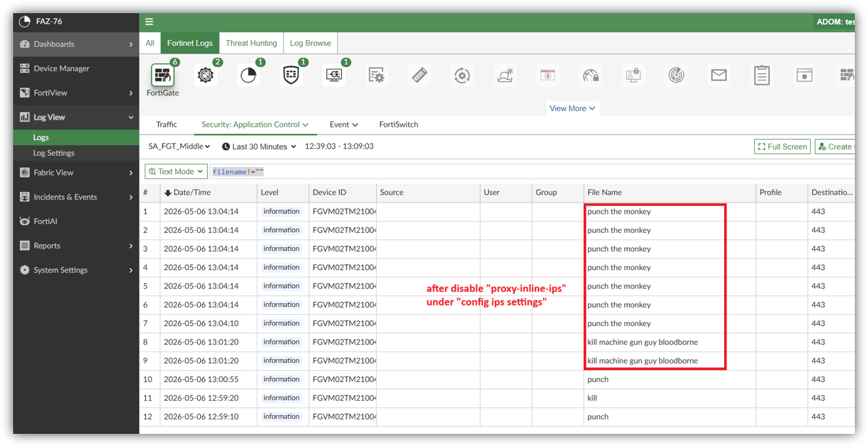
Task: Select the gear-globe log icon with badge 2
Action: 206,76
